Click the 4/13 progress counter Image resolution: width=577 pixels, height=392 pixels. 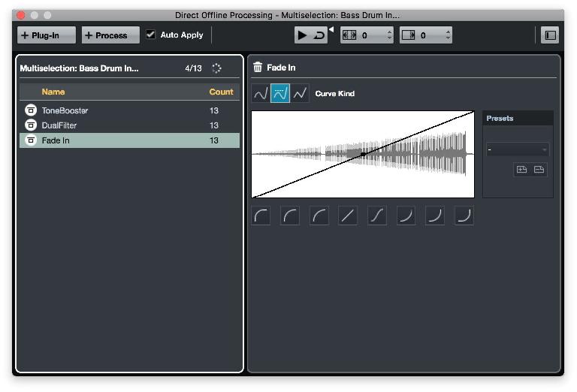193,68
